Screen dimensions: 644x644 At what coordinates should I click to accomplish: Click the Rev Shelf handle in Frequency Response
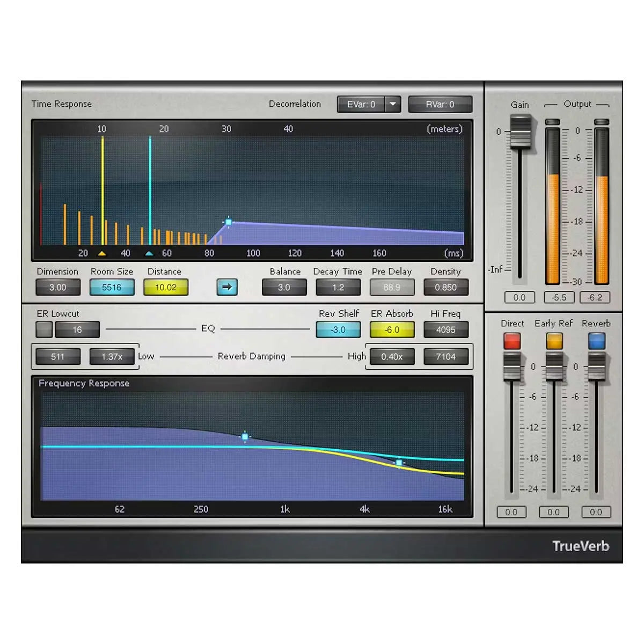click(245, 437)
